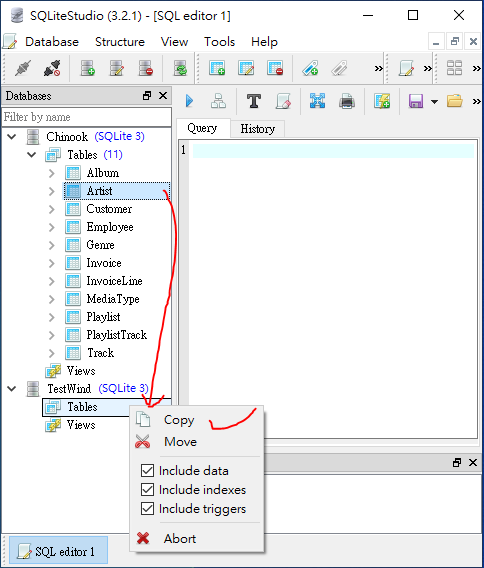Choose Move in the context menu
Screen dimensions: 484x568
197,442
